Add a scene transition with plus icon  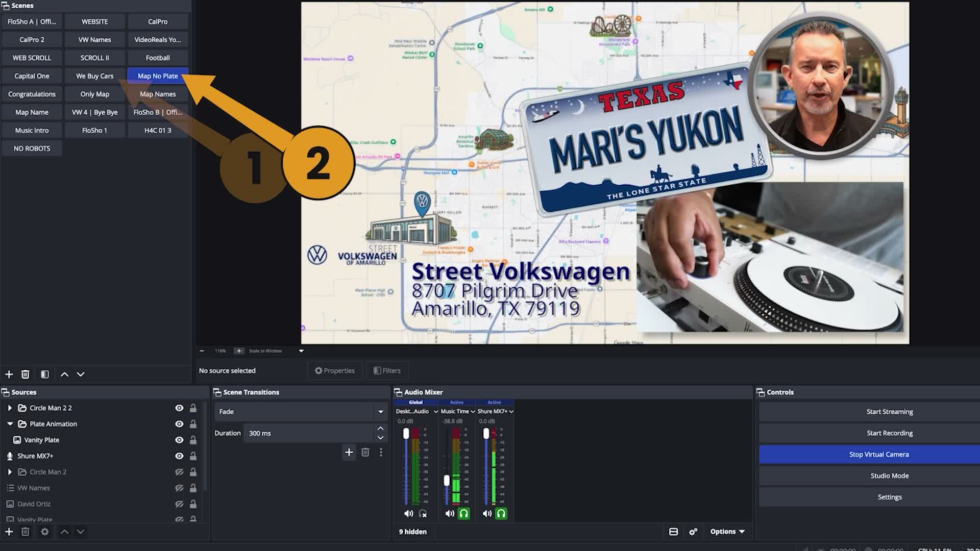(x=349, y=452)
